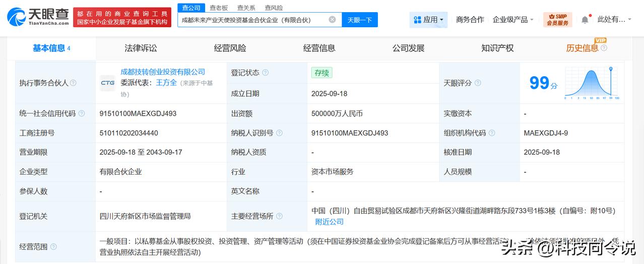This screenshot has width=644, height=264.
Task: Select the 核准日期 value 2025-09-18
Action: pyautogui.click(x=542, y=152)
